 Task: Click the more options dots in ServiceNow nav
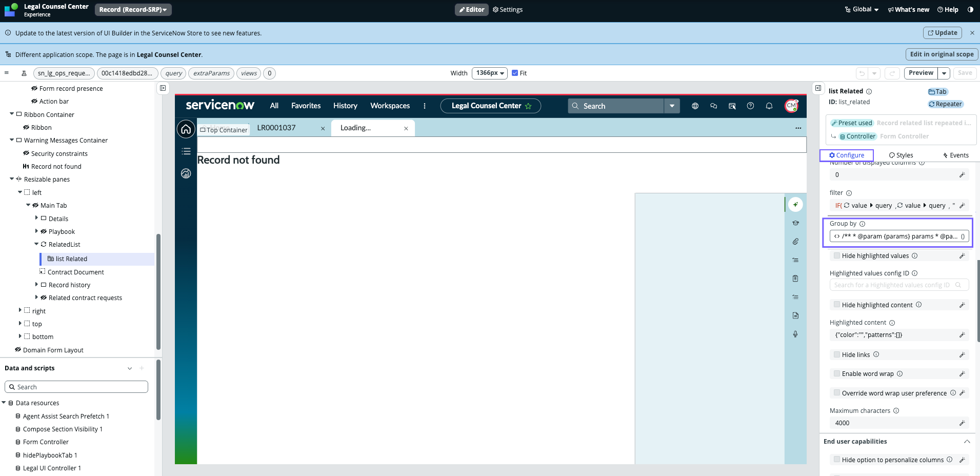424,106
